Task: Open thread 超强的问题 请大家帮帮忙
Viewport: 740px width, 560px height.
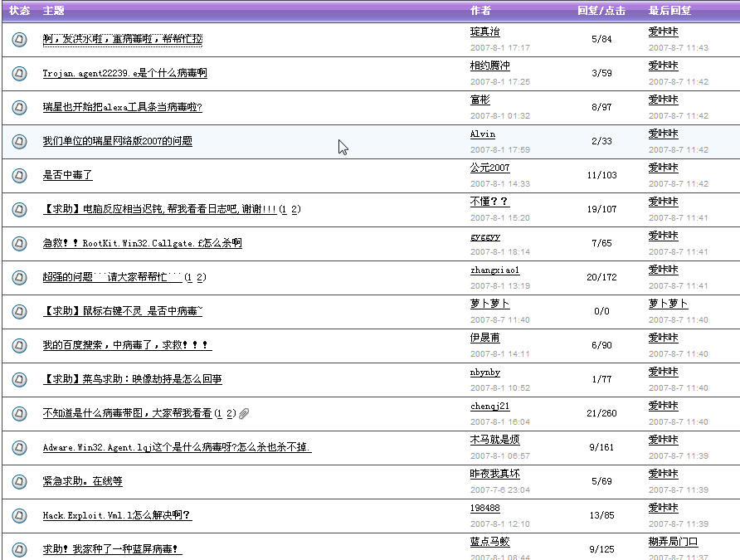Action: (x=112, y=277)
